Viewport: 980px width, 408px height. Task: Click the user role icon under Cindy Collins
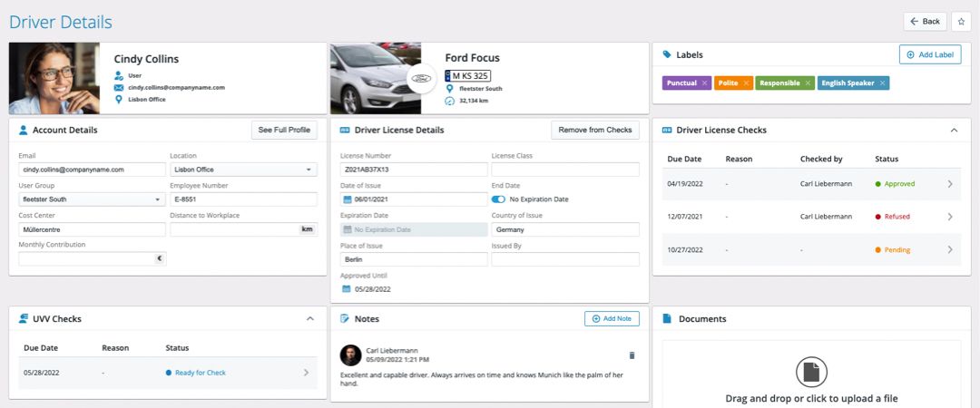(x=119, y=75)
